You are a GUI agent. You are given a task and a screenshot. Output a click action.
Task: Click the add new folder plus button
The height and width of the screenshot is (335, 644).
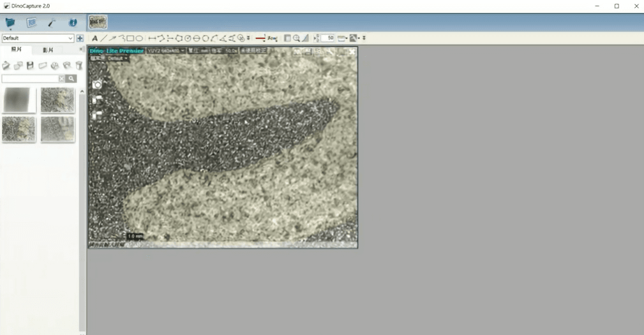[80, 38]
